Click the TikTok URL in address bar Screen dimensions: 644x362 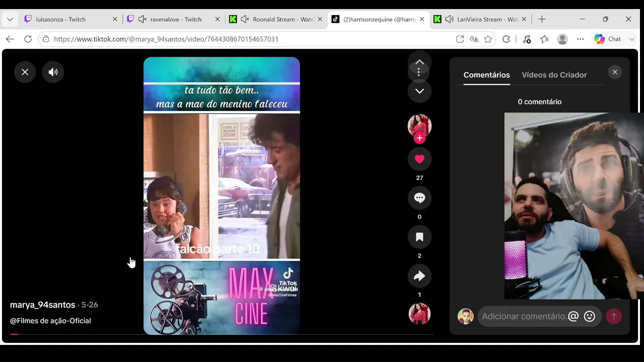(166, 39)
